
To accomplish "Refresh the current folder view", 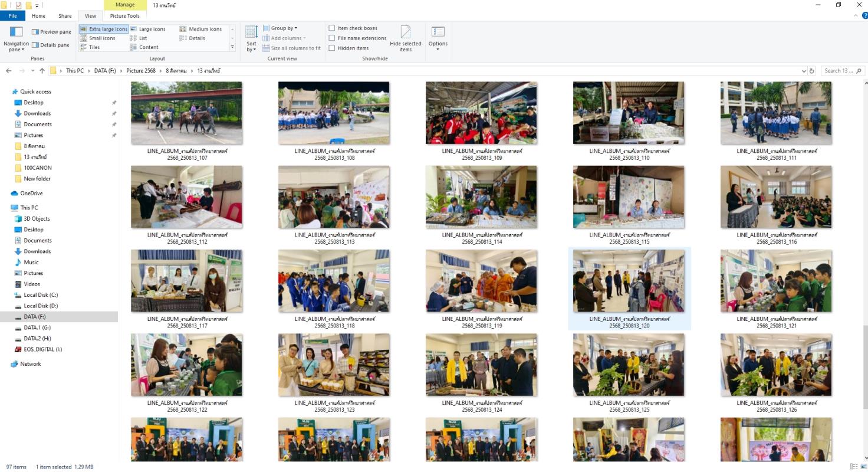I will pos(811,71).
